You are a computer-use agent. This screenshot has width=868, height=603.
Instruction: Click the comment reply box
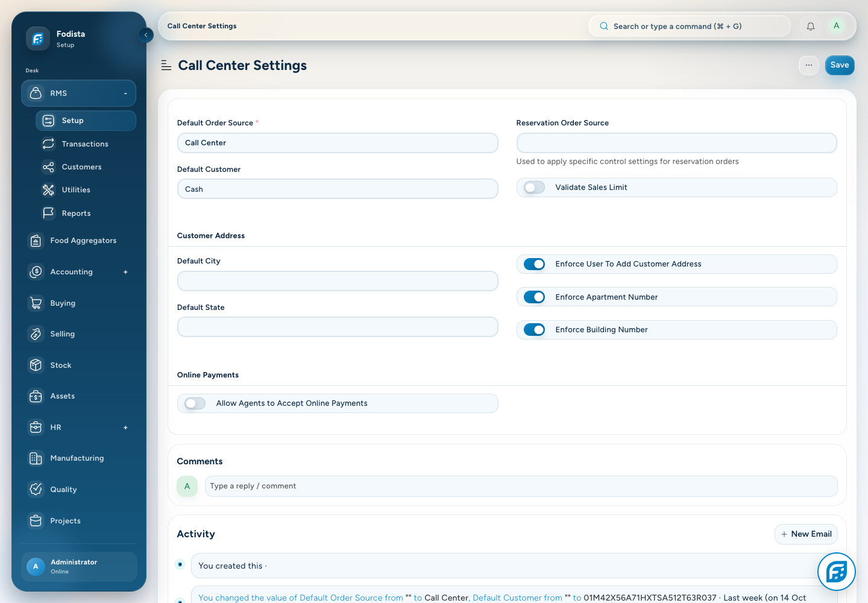coord(521,486)
